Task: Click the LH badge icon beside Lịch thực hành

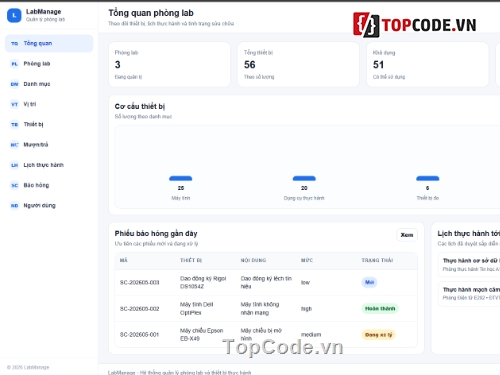Action: point(14,165)
